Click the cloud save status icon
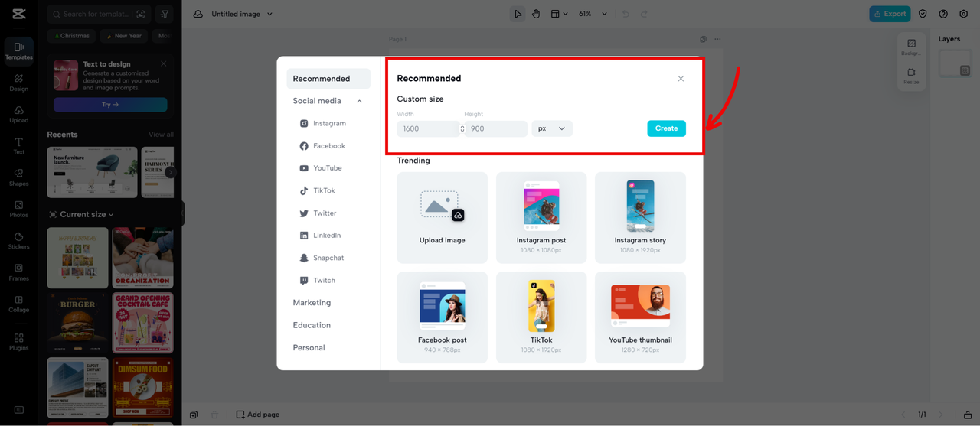980x426 pixels. (x=198, y=14)
